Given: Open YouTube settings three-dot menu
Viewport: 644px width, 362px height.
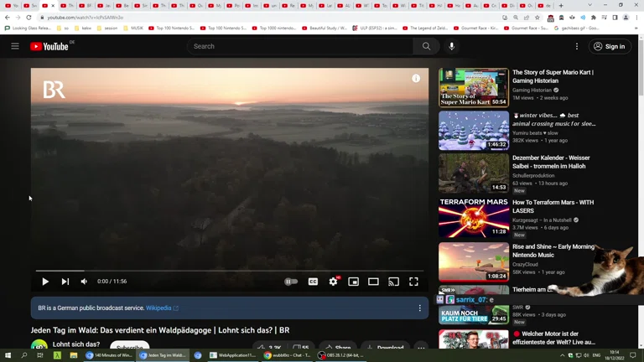Looking at the screenshot, I should 577,46.
